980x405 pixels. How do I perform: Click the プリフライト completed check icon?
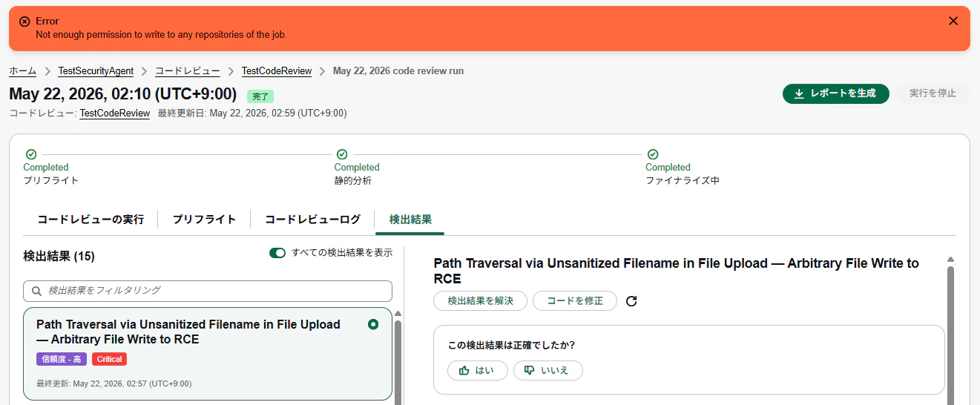pos(30,154)
